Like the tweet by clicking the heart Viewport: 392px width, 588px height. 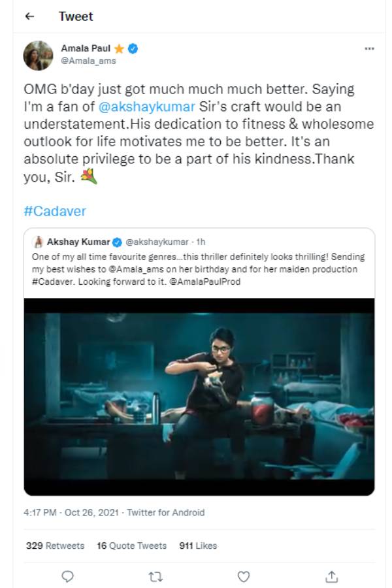pos(244,576)
